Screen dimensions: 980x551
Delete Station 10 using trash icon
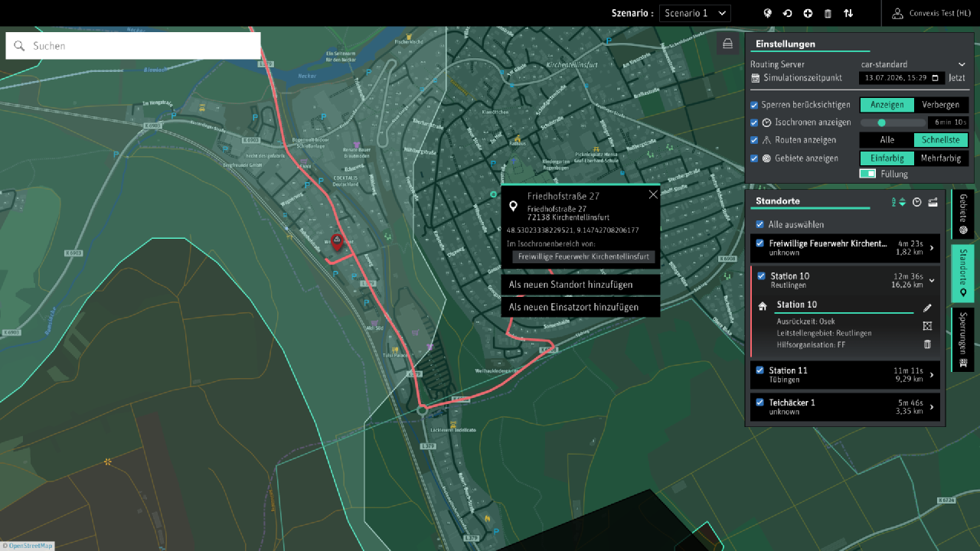(x=927, y=344)
